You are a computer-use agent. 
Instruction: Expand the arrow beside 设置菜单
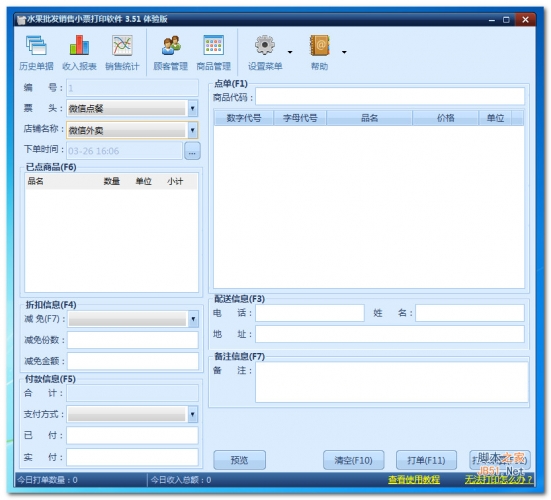(x=290, y=52)
